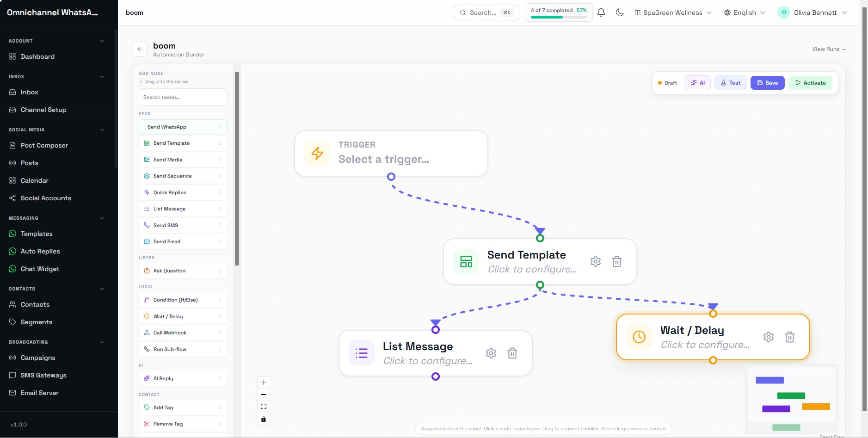
Task: Zoom out on the canvas
Action: [264, 395]
